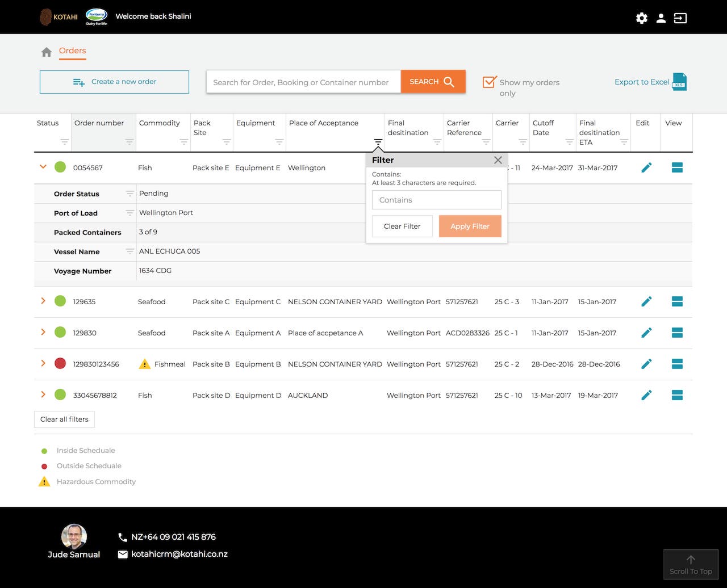
Task: Expand the order 33045678812 row
Action: click(x=43, y=395)
